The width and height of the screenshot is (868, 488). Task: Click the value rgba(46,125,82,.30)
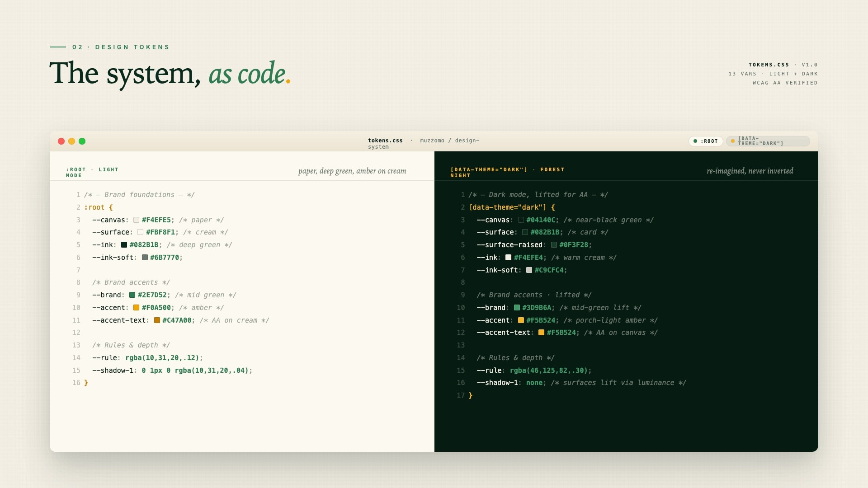549,371
